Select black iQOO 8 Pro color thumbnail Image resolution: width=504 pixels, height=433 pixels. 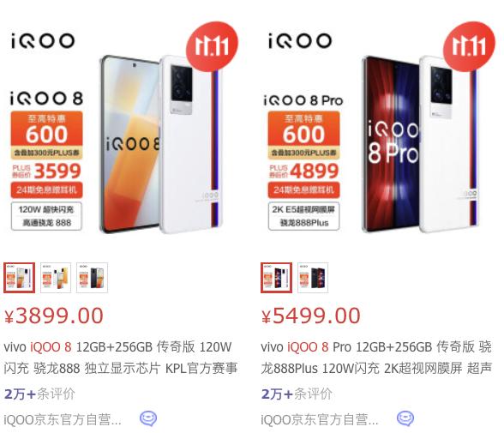[313, 278]
